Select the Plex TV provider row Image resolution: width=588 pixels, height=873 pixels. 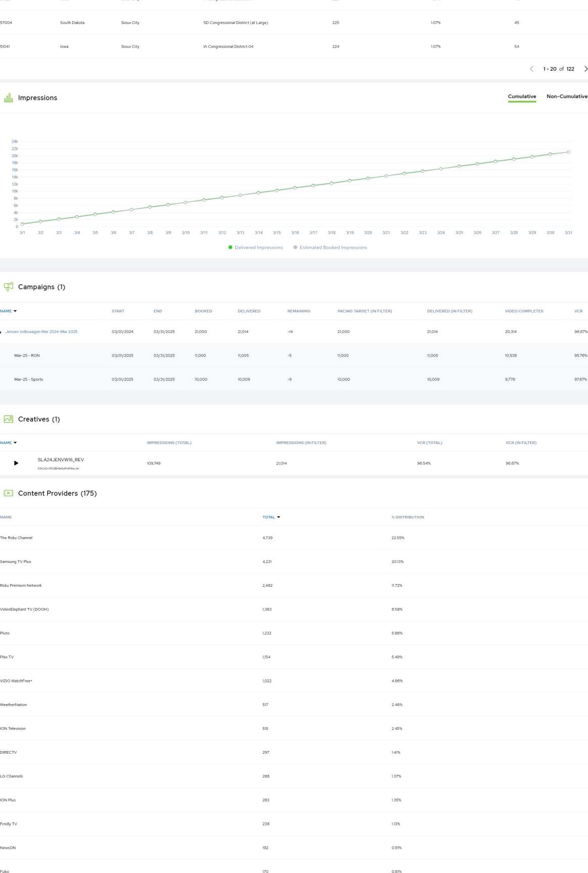click(294, 657)
